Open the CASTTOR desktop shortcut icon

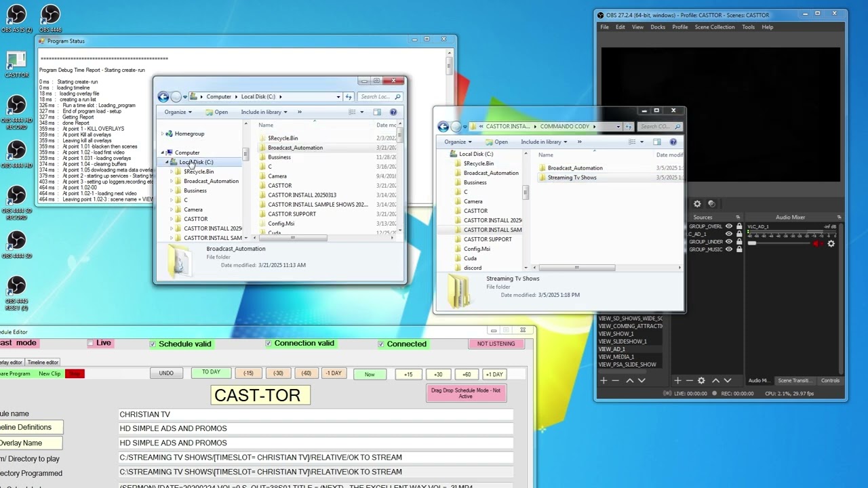tap(16, 64)
